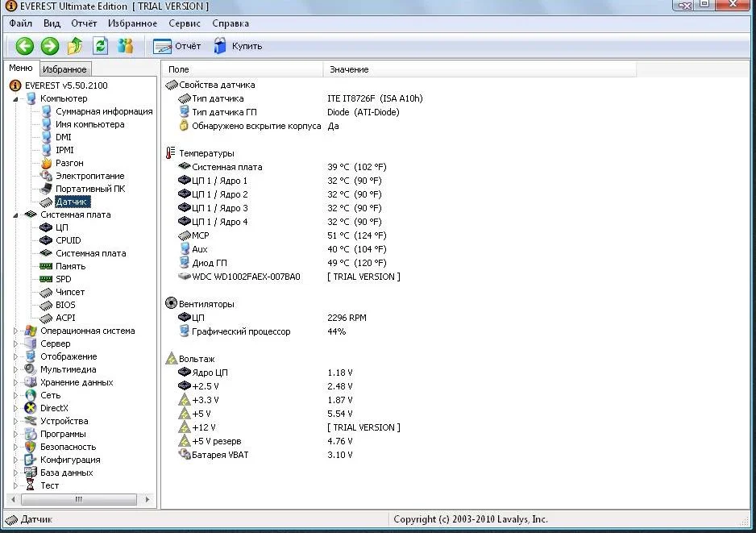Open the Файл menu
Viewport: 756px width, 533px height.
[x=21, y=23]
